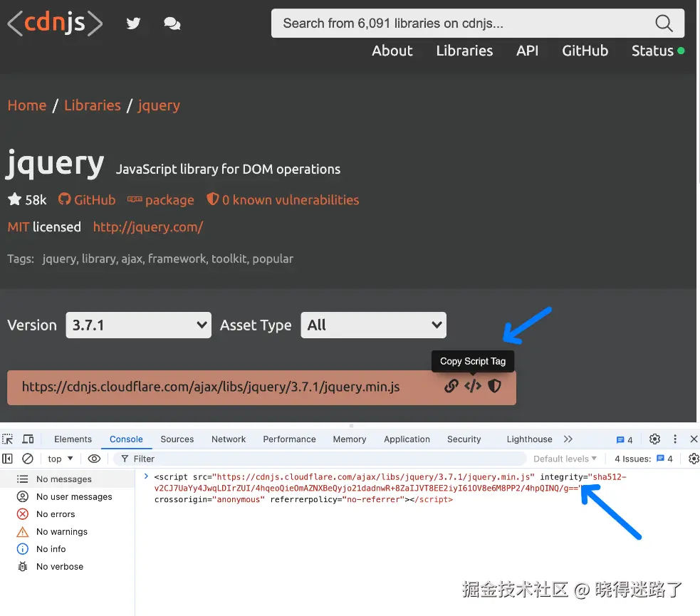The height and width of the screenshot is (616, 700).
Task: Switch to the Memory tab
Action: (350, 439)
